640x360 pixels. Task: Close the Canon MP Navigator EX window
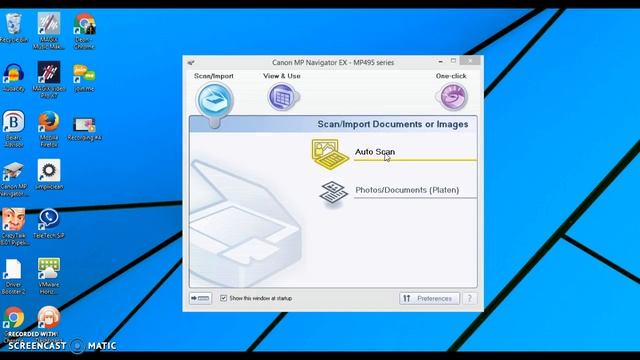[x=470, y=61]
